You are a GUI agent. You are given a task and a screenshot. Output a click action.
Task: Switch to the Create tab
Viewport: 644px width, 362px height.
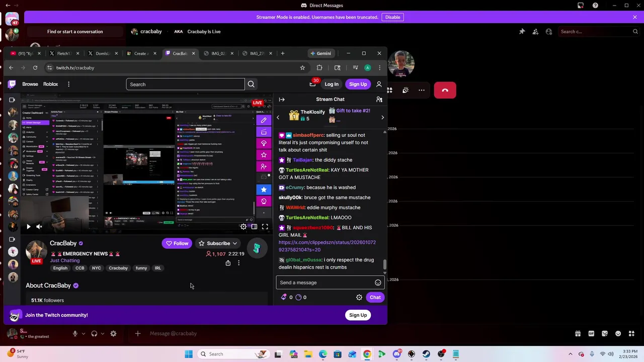(141, 53)
